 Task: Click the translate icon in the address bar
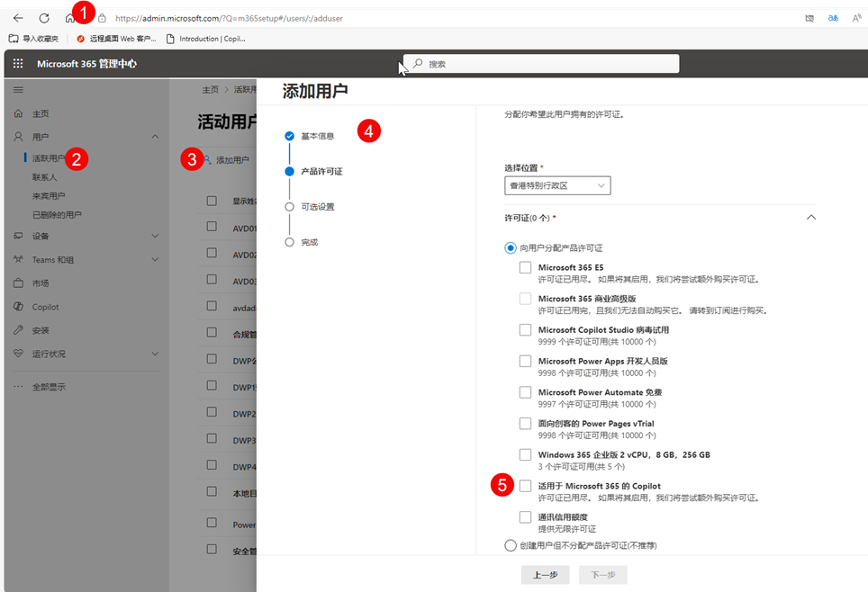click(833, 18)
